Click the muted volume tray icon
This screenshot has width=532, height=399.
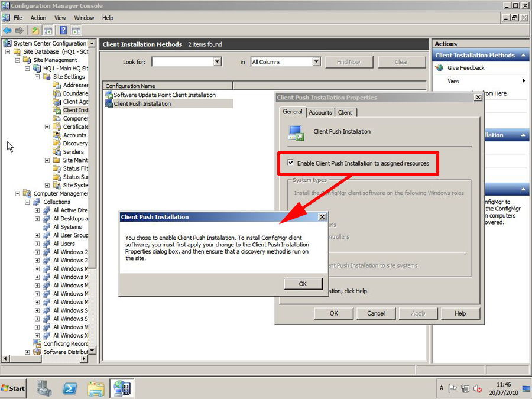[478, 388]
